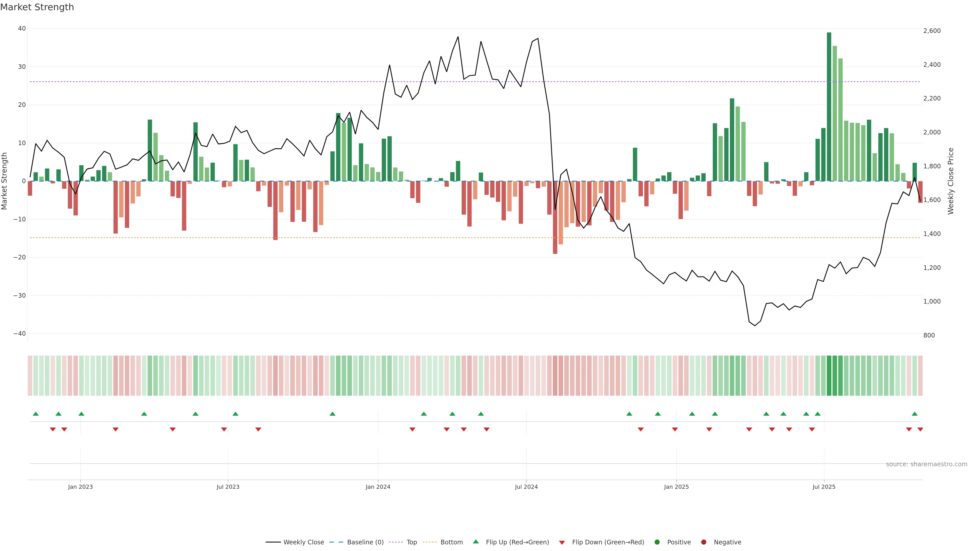Click the Flip Up green triangle legend icon
The height and width of the screenshot is (551, 980).
point(475,542)
